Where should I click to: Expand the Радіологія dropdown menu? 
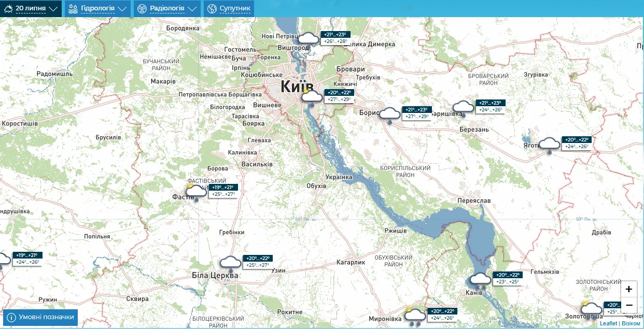click(167, 8)
